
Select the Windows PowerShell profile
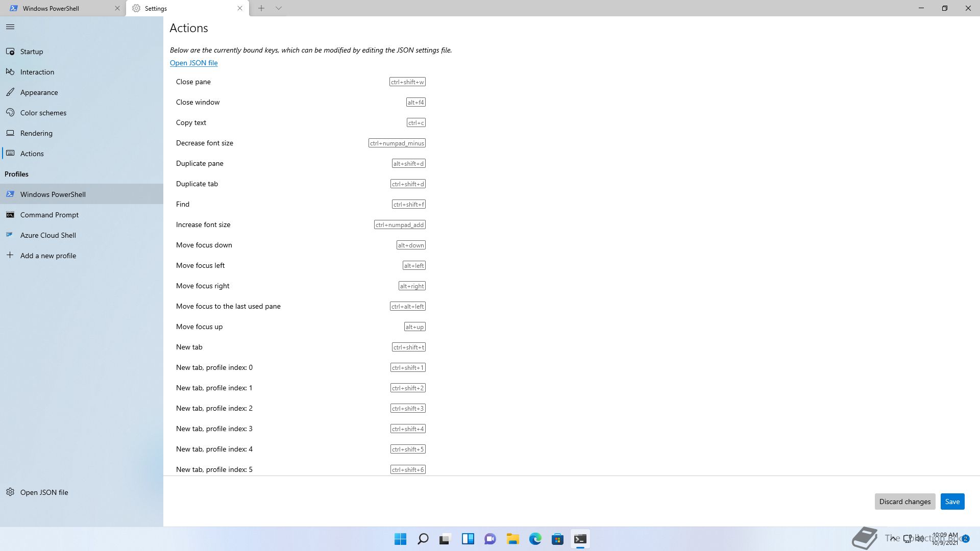point(82,194)
